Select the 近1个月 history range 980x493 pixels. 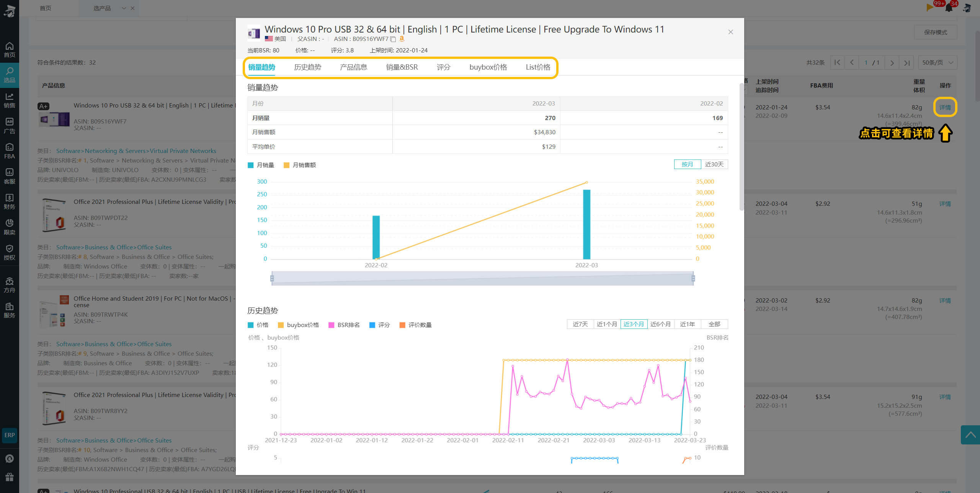[607, 324]
